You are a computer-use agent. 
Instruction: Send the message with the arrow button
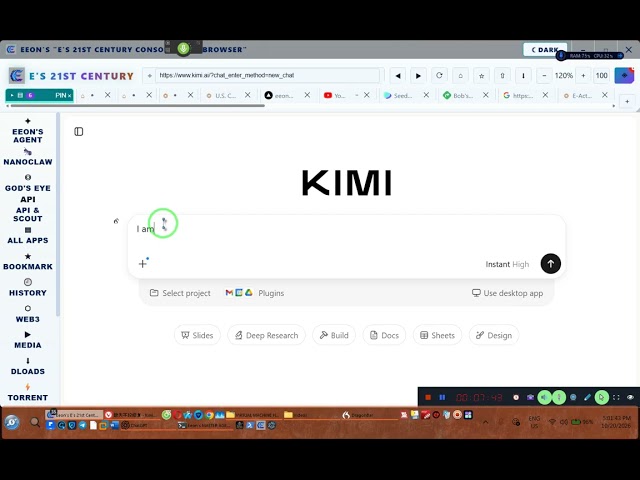tap(551, 264)
